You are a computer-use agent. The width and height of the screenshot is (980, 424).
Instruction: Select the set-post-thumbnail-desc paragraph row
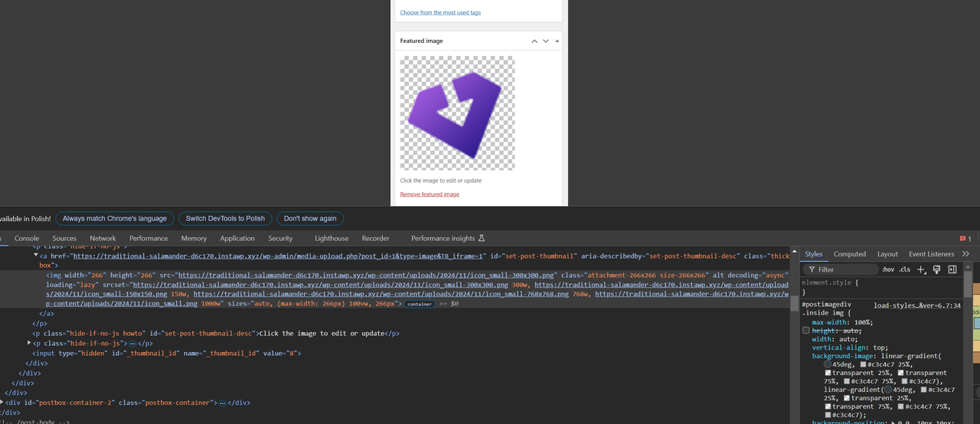(216, 334)
